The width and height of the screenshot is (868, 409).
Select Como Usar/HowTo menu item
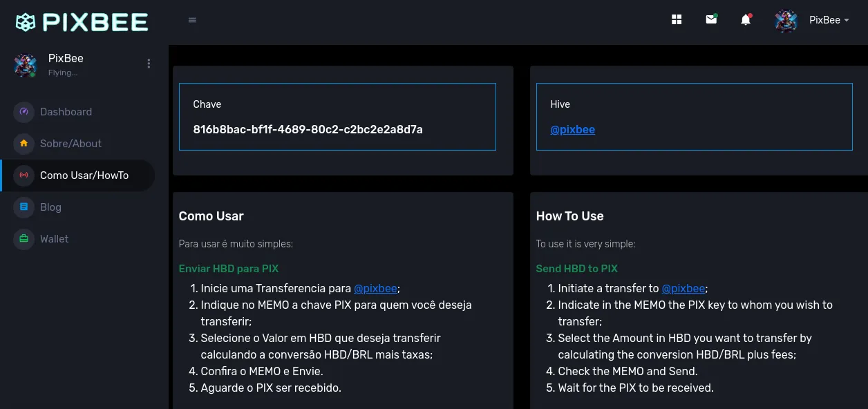pyautogui.click(x=77, y=175)
